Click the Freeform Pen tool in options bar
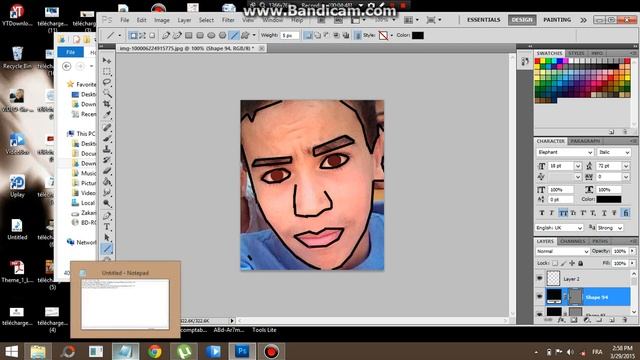640x360 pixels. pos(177,36)
